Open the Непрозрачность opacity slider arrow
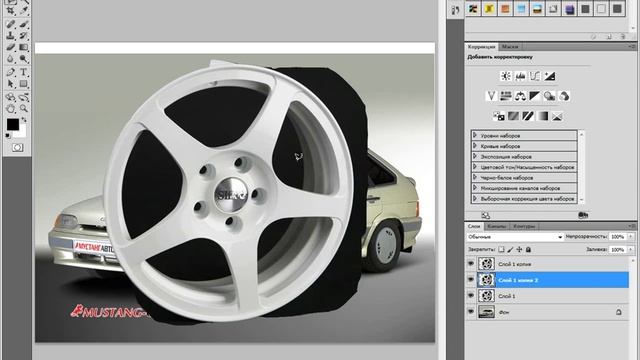 point(631,237)
